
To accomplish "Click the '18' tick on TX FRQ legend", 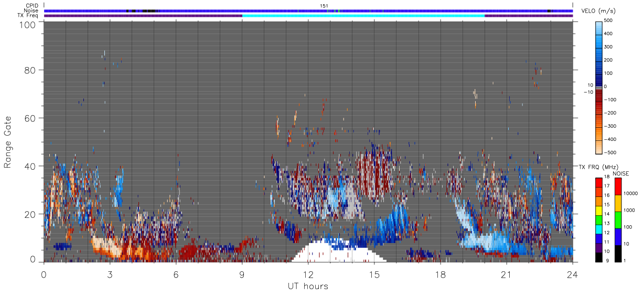I will (607, 177).
